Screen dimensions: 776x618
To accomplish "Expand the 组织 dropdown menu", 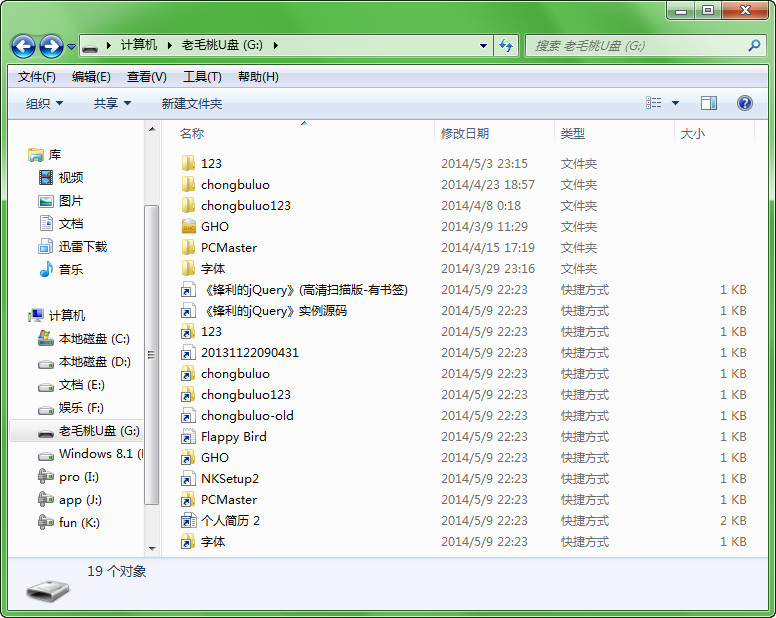I will (44, 103).
